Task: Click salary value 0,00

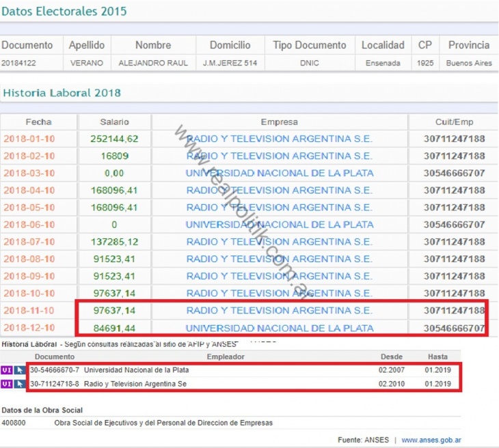Action: pos(114,173)
